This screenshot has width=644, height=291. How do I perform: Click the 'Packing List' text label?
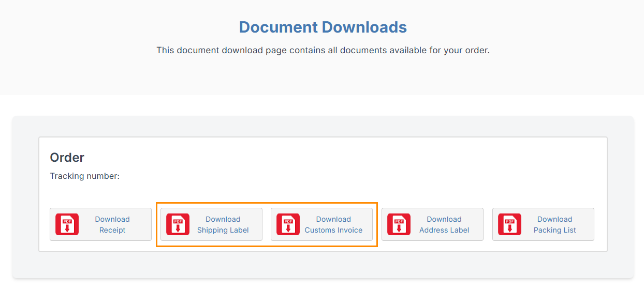pos(554,231)
